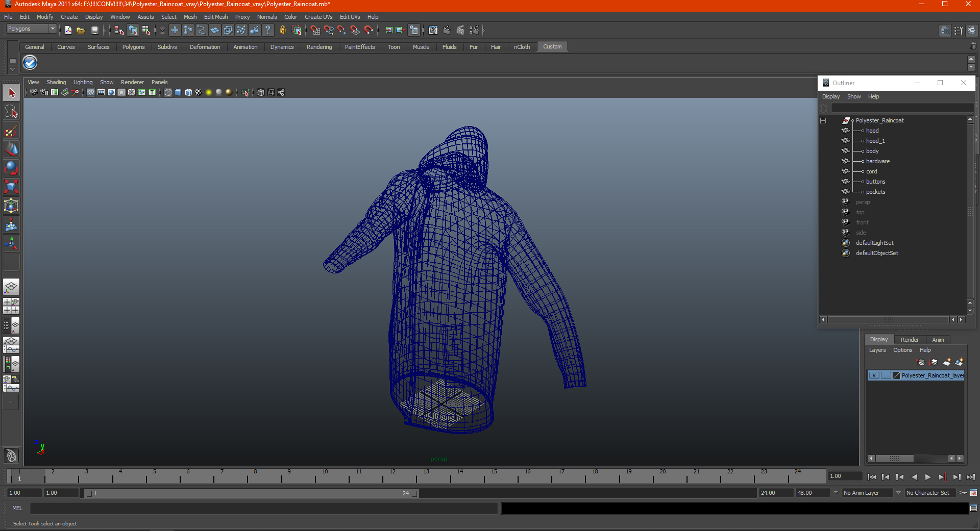Collapse the Polyester_Raincoat group in Outliner
The image size is (980, 531).
(x=823, y=121)
